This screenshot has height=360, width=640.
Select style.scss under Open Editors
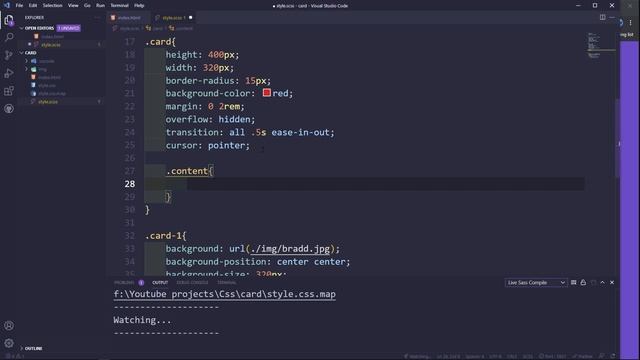click(51, 44)
